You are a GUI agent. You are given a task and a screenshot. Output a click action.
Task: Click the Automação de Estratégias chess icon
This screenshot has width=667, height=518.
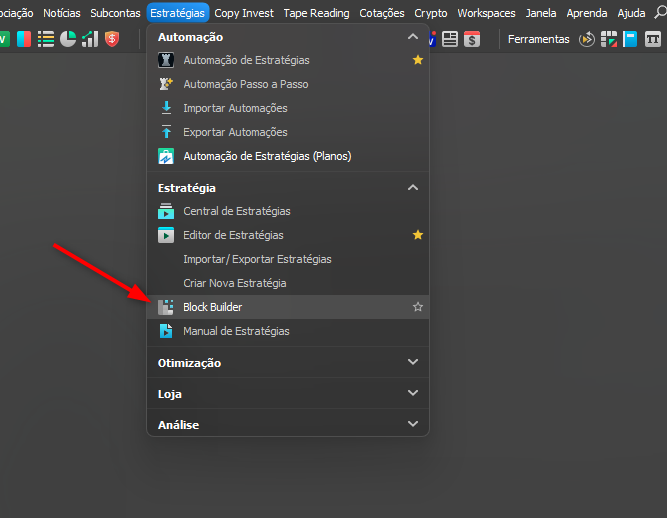[166, 60]
